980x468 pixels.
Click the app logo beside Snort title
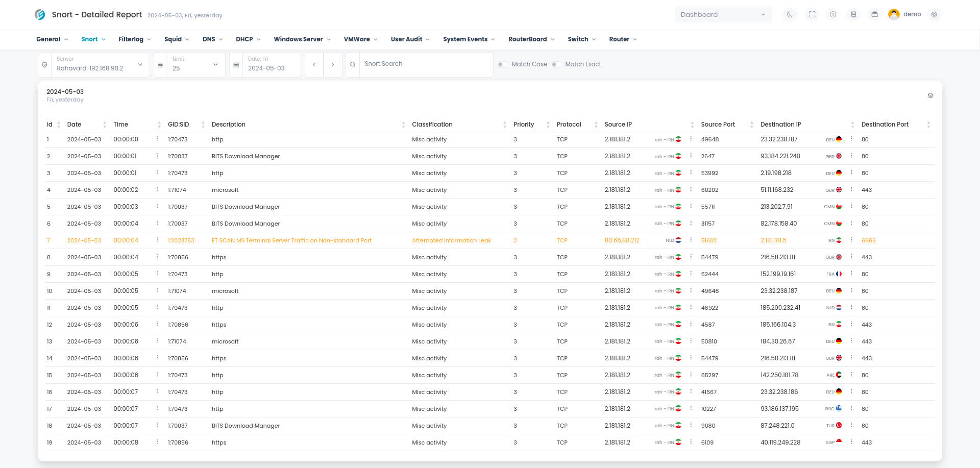point(40,14)
